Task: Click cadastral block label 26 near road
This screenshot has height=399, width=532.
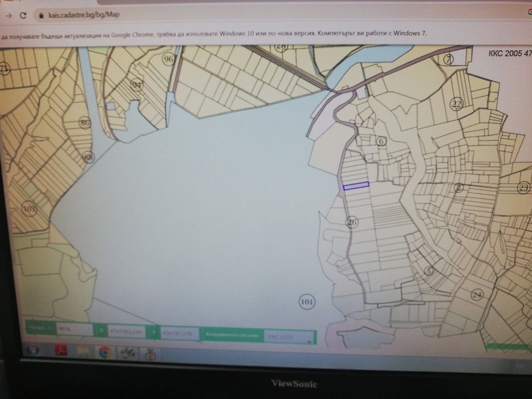Action: pyautogui.click(x=352, y=222)
